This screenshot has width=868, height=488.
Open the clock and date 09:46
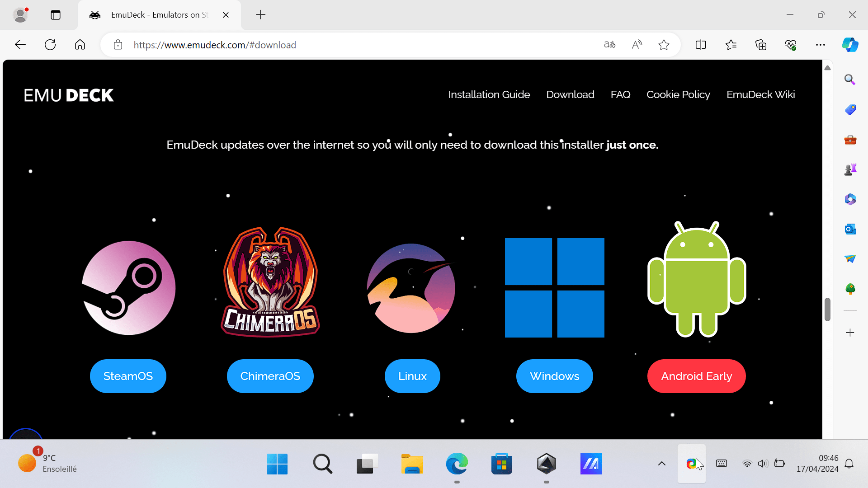click(817, 464)
